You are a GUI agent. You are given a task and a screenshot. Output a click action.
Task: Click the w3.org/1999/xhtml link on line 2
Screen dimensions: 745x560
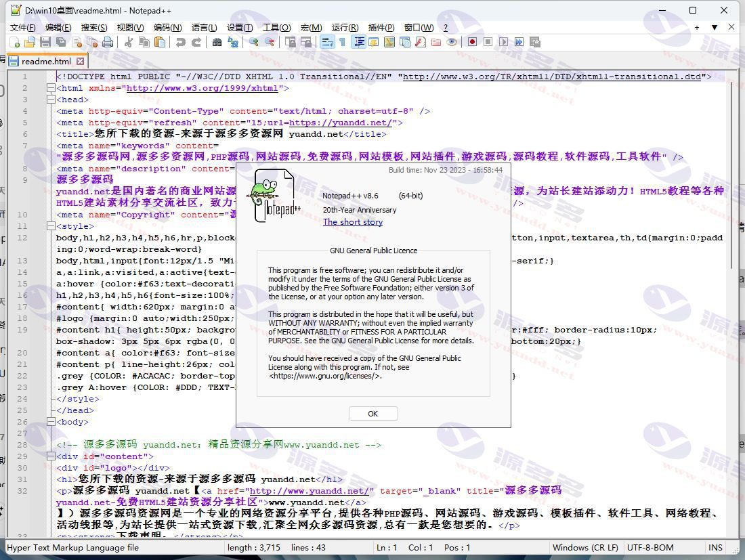click(x=202, y=88)
